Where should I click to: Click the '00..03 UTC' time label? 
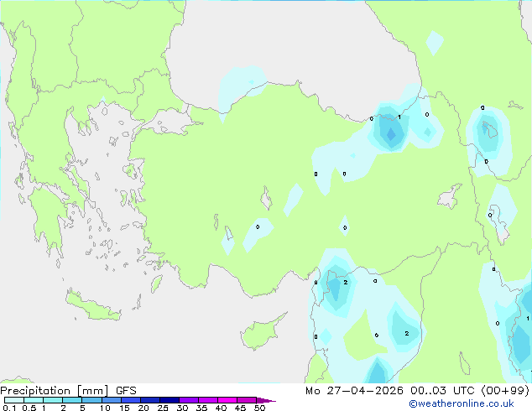[x=442, y=391]
